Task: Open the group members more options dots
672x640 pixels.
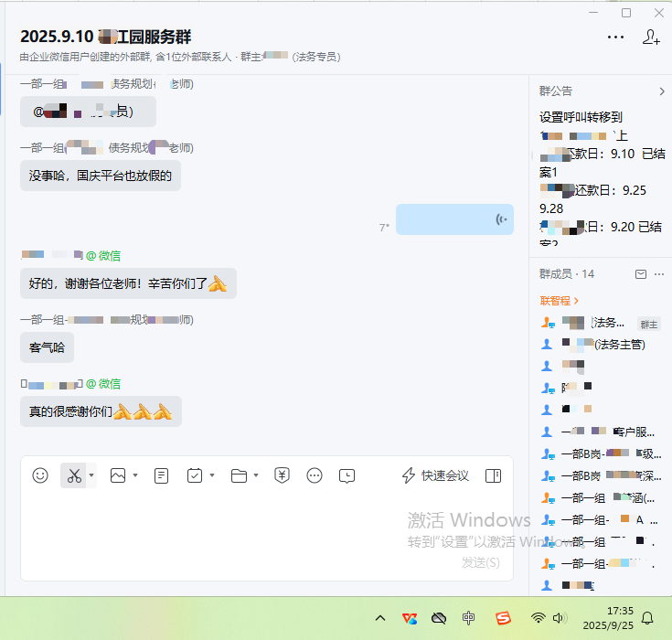Action: pos(659,274)
